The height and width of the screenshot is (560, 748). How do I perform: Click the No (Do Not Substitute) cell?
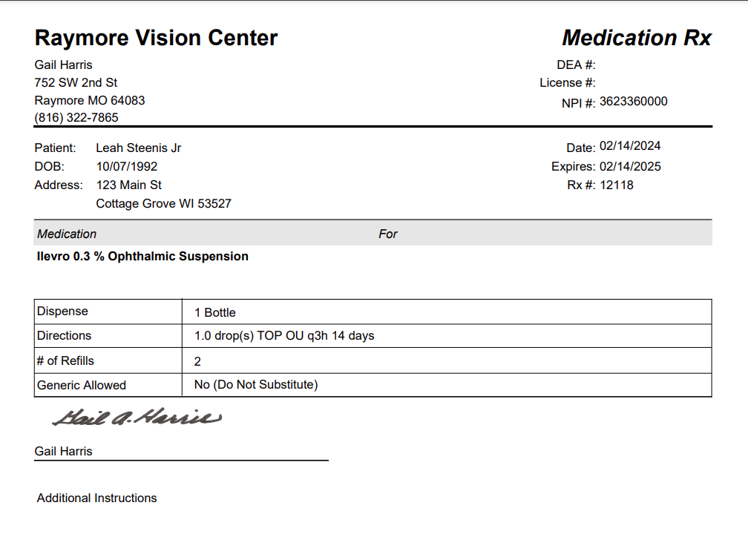[256, 385]
